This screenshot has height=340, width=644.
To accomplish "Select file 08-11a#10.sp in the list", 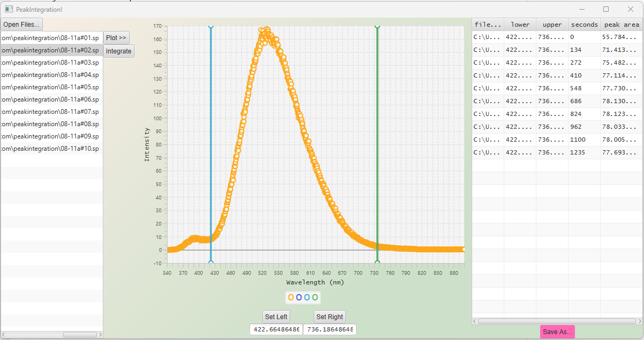I will (51, 149).
